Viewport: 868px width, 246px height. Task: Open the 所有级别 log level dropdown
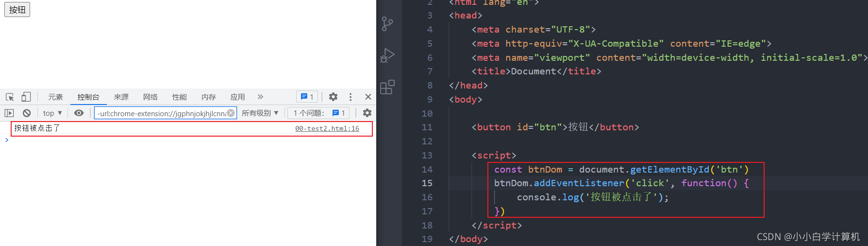pos(260,113)
